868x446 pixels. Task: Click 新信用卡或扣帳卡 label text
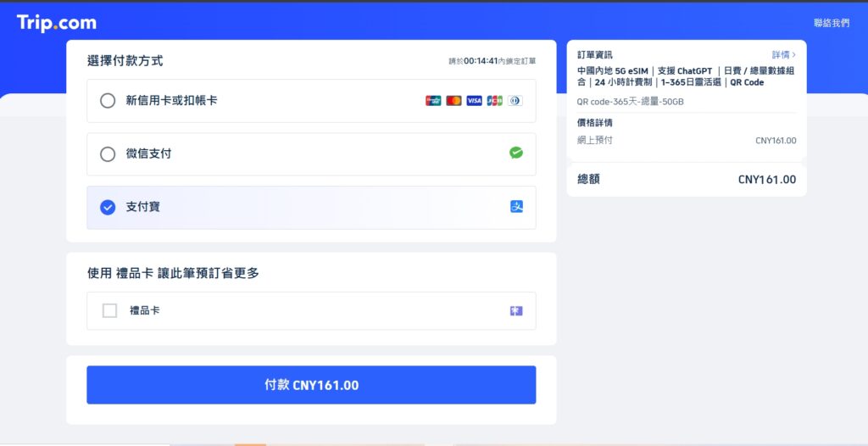coord(171,101)
